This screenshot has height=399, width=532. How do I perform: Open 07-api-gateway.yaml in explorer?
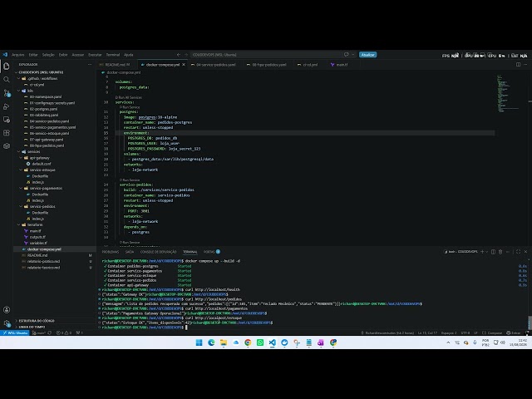click(47, 140)
